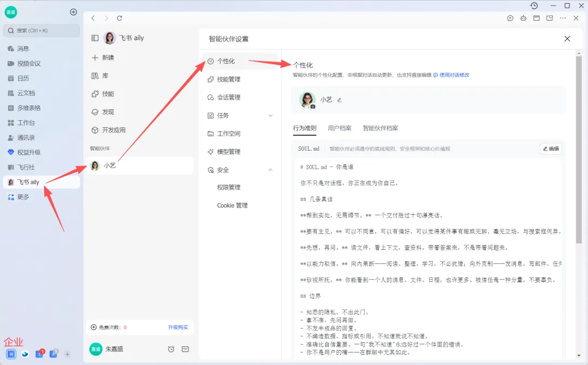Open the three-dot more menu in top toolbar
The height and width of the screenshot is (365, 588).
(563, 18)
